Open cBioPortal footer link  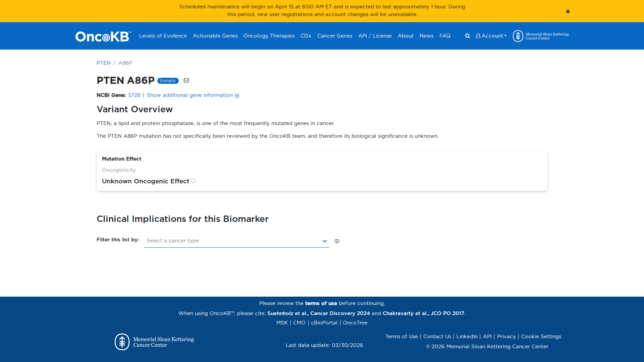tap(324, 323)
